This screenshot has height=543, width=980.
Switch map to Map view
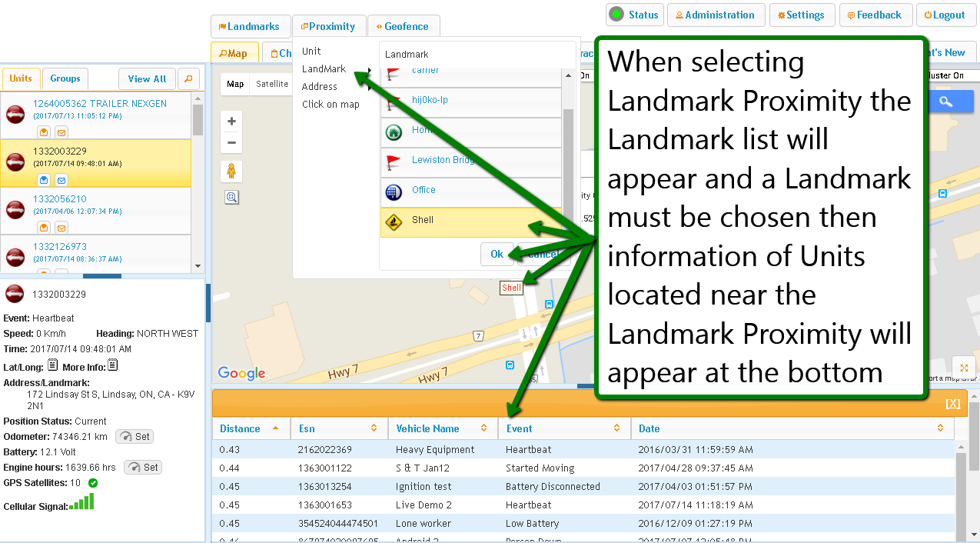pos(235,85)
